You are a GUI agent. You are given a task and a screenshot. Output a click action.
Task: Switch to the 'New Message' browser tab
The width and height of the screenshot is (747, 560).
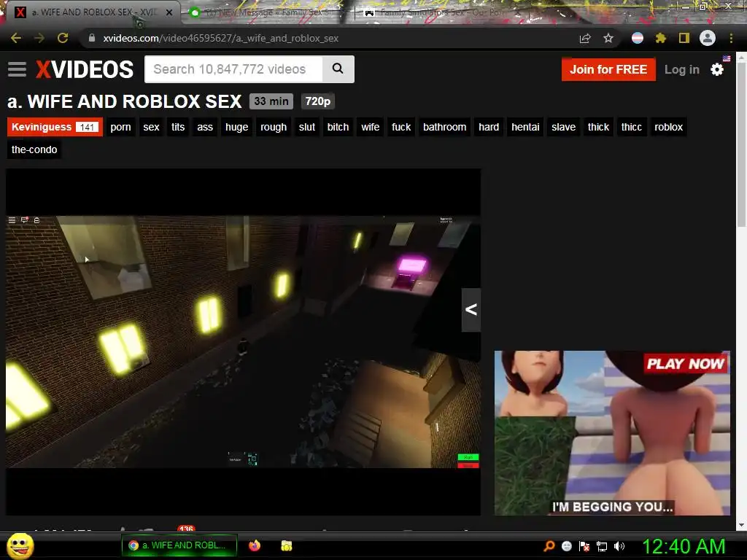(x=267, y=12)
